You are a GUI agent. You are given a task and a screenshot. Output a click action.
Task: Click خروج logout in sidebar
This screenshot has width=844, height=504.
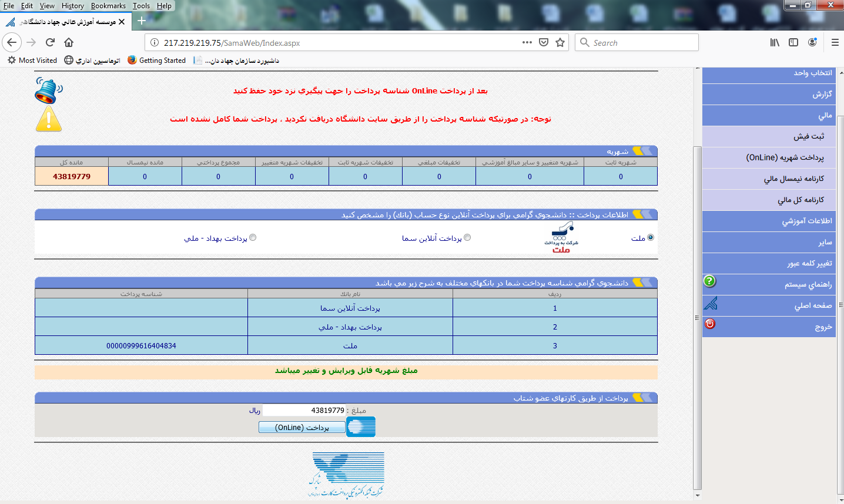click(768, 327)
